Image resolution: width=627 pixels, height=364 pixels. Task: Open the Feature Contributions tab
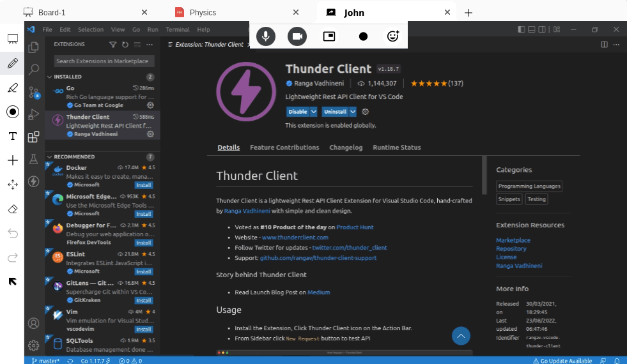point(284,148)
